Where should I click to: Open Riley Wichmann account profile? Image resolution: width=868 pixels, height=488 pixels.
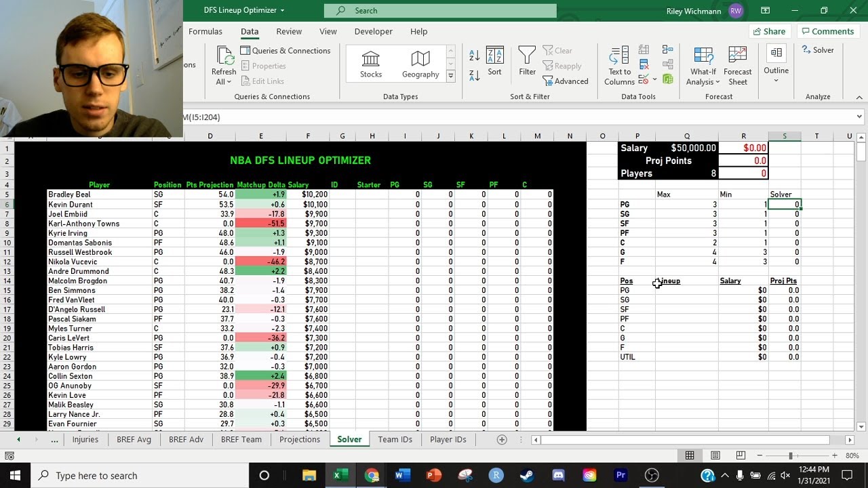pos(705,10)
